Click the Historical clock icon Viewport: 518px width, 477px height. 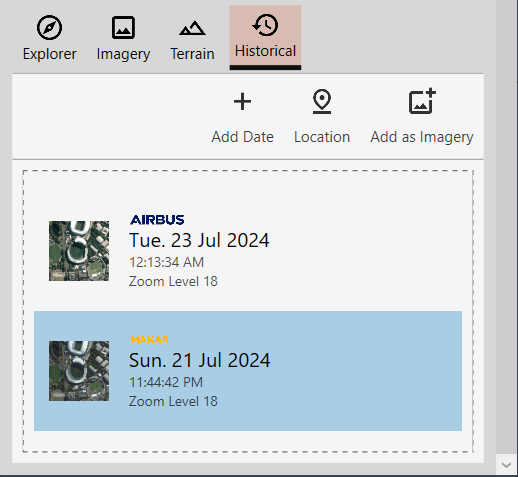point(265,25)
